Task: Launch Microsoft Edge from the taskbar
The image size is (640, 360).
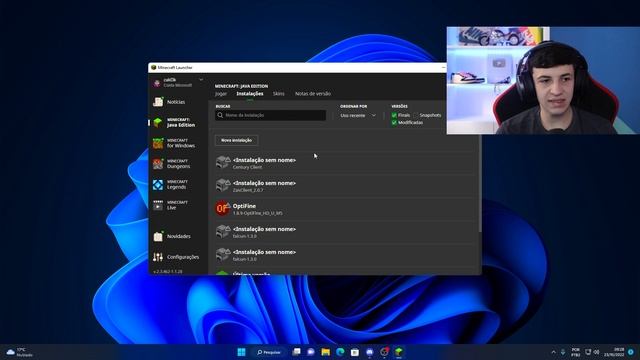Action: (340, 352)
